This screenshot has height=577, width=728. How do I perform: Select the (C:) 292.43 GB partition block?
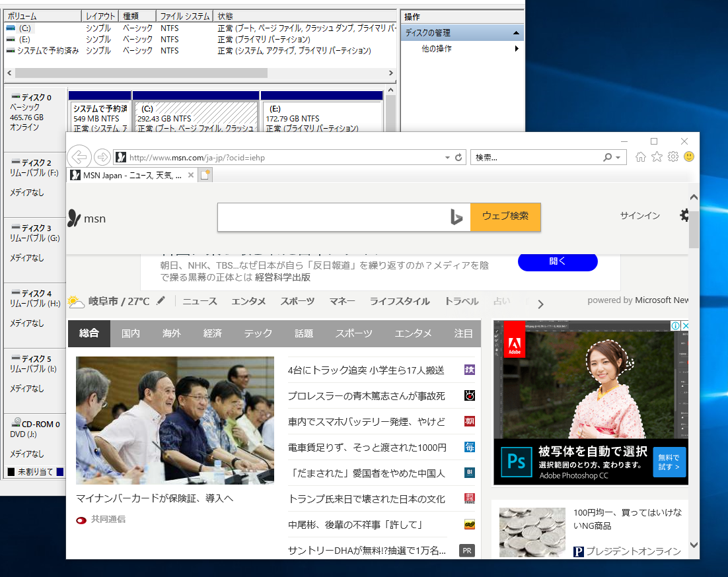196,112
